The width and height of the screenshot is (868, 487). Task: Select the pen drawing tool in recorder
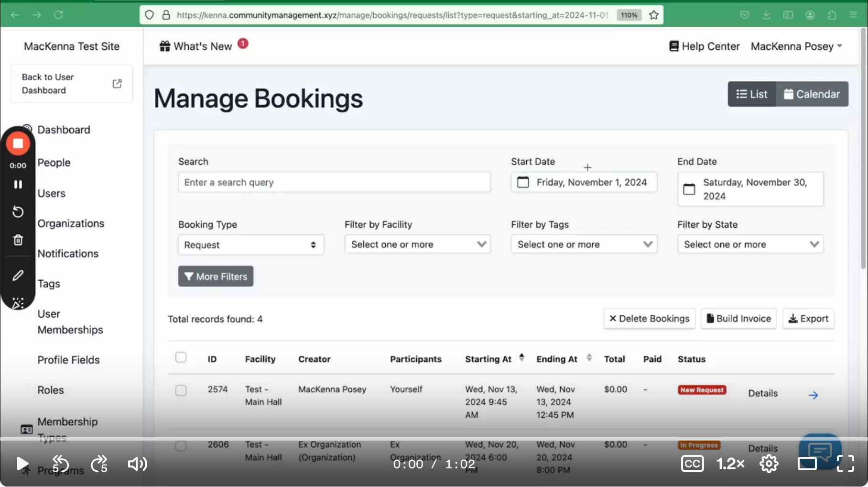click(18, 276)
